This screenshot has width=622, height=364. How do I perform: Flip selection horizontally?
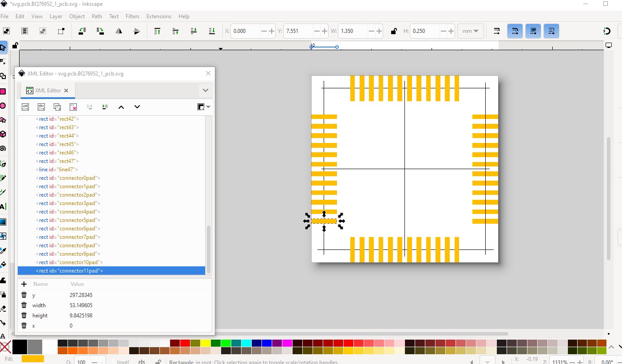119,31
